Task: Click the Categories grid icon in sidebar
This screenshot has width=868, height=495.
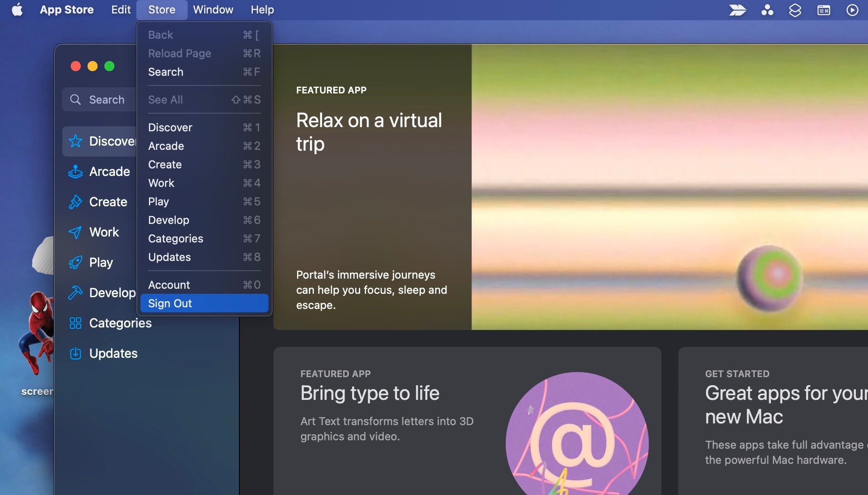Action: (75, 323)
